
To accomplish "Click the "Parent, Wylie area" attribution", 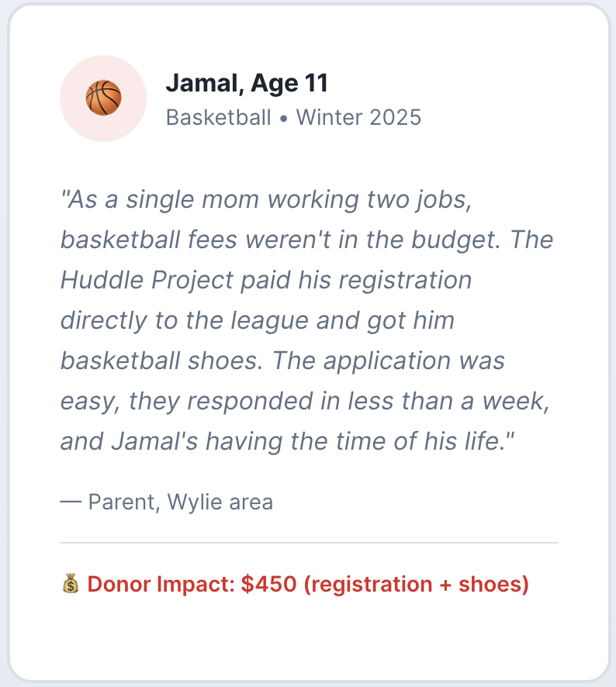I will click(x=180, y=502).
